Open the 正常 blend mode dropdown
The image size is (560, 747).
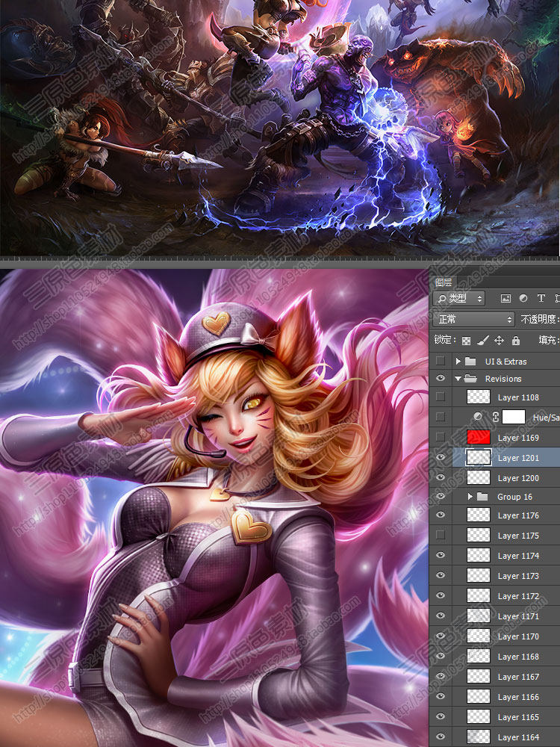point(474,319)
